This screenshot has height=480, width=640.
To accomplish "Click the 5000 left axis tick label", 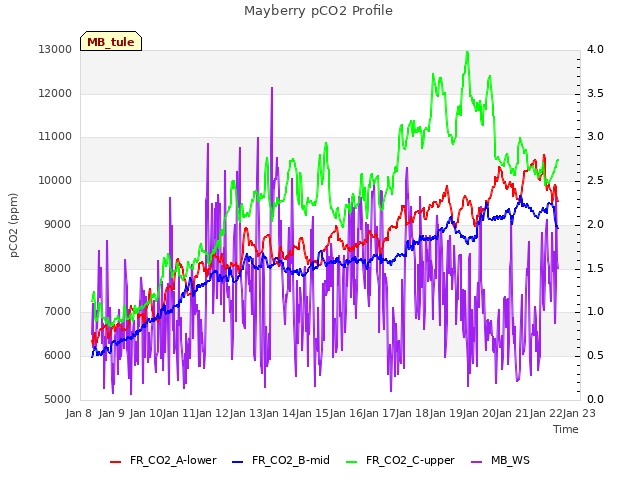I will pos(58,399).
